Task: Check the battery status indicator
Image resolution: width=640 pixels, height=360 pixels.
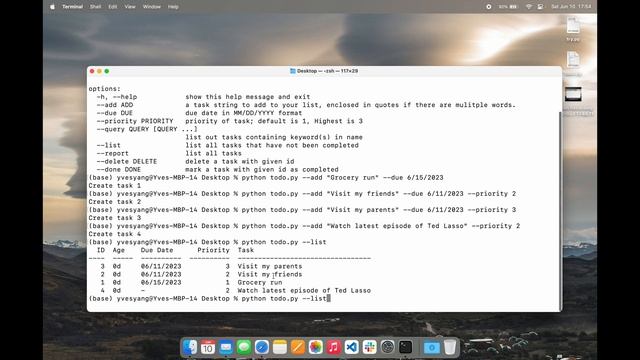Action: [x=508, y=7]
